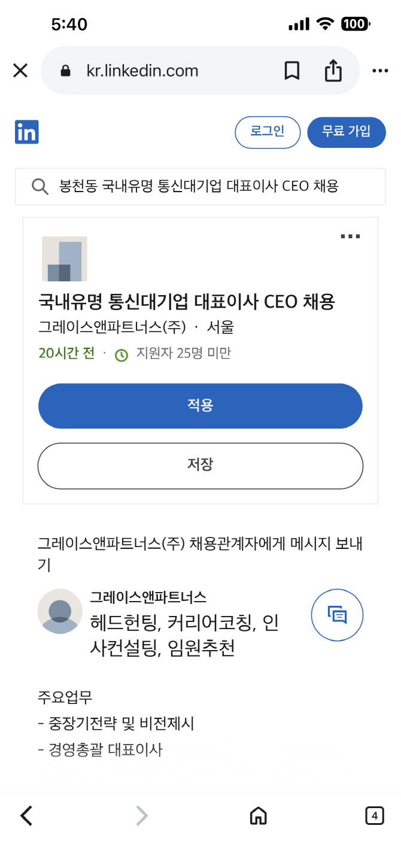
Task: Tap the recruiter profile avatar
Action: (x=60, y=611)
